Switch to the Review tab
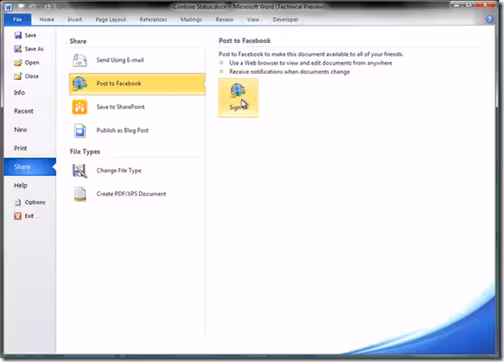The image size is (504, 362). click(224, 20)
